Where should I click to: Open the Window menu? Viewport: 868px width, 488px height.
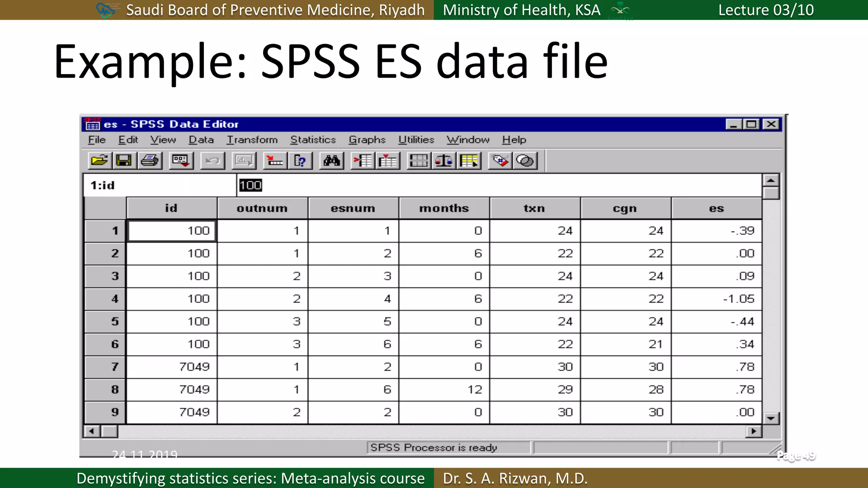468,140
